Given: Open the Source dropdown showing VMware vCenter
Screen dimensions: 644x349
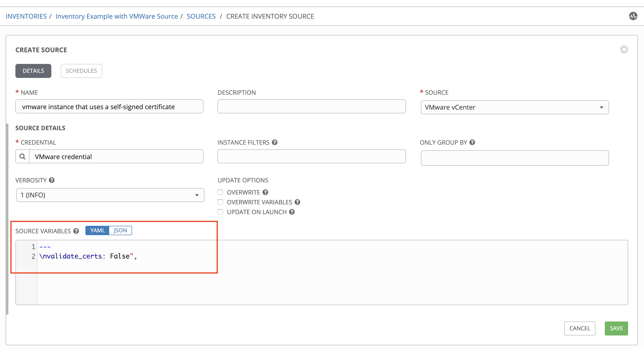Looking at the screenshot, I should point(515,107).
